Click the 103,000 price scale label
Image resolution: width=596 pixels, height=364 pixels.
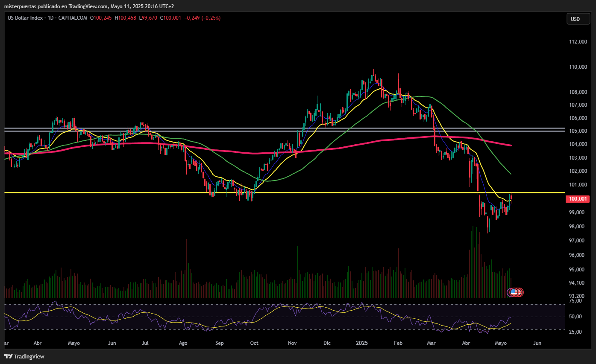[x=578, y=158]
